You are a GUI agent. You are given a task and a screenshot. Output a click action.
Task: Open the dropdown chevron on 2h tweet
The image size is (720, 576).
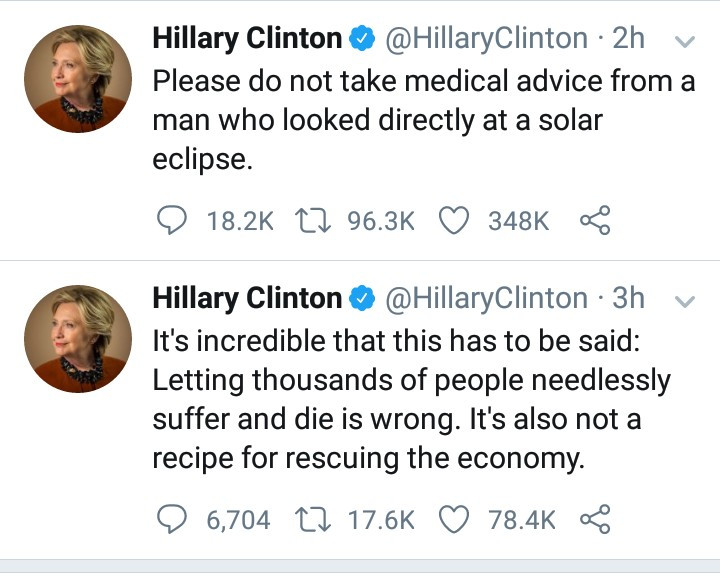click(x=685, y=42)
